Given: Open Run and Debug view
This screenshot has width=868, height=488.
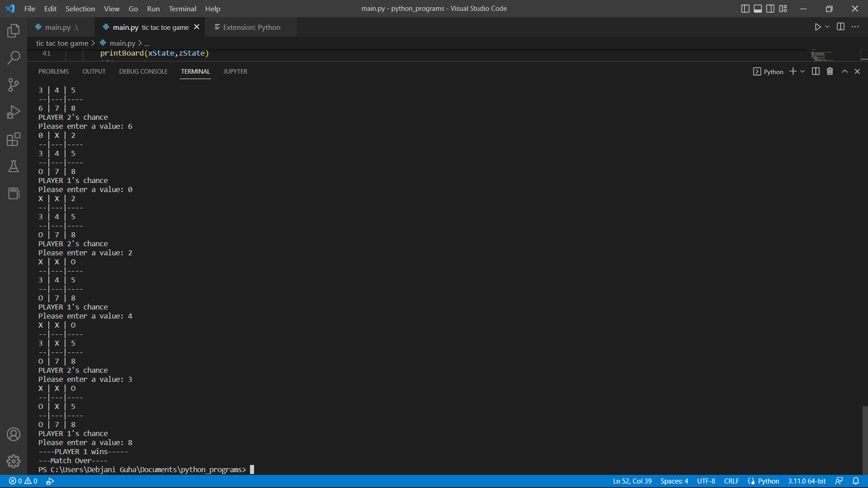Looking at the screenshot, I should (x=14, y=112).
